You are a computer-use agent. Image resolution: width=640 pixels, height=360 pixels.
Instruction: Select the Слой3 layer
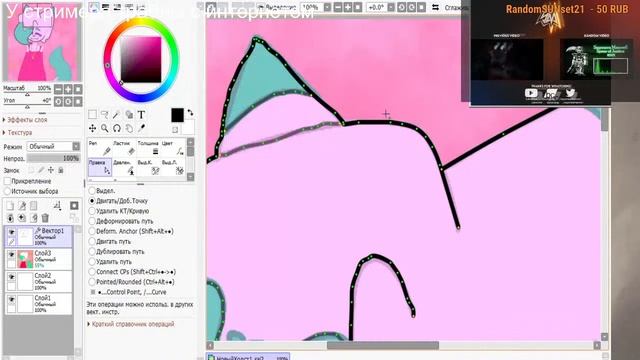tap(39, 259)
